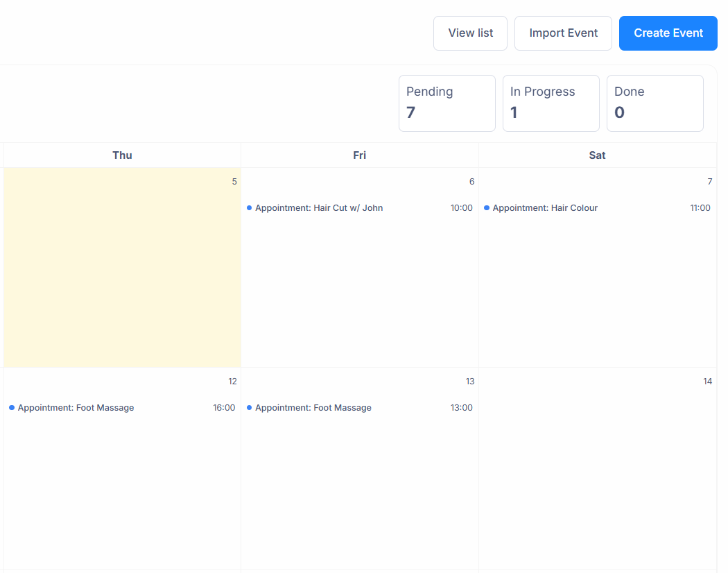
Task: Click the Fri column header
Action: (359, 155)
